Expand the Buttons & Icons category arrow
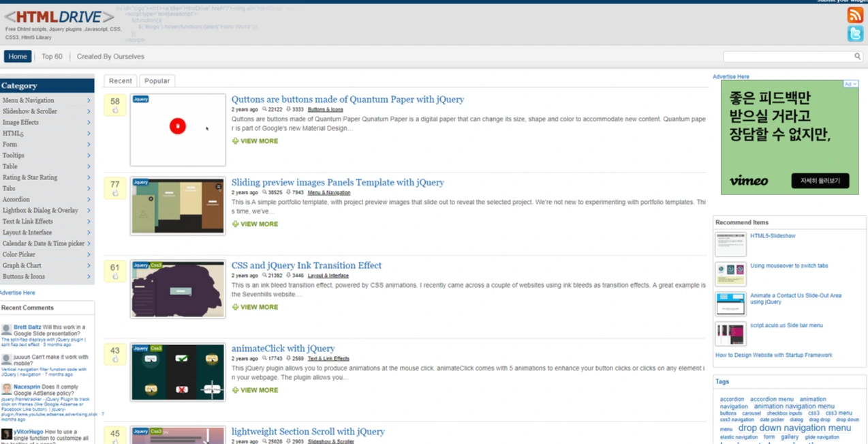The width and height of the screenshot is (868, 444). [89, 276]
